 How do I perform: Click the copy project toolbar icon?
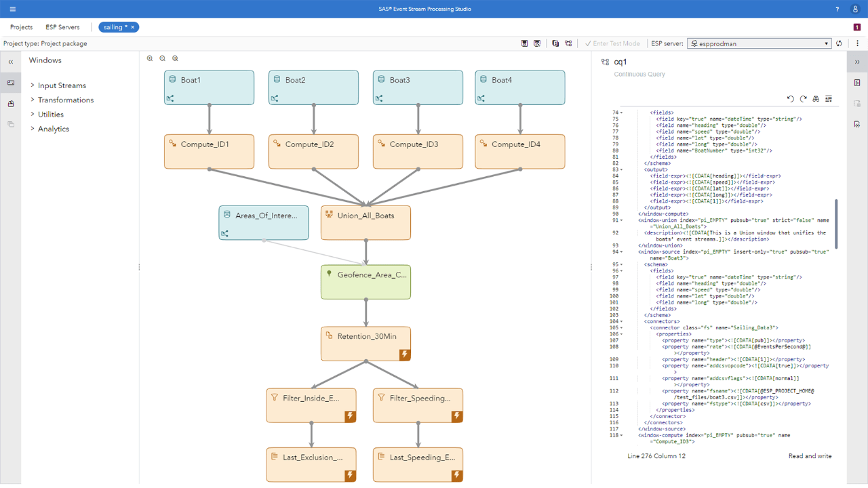click(555, 43)
